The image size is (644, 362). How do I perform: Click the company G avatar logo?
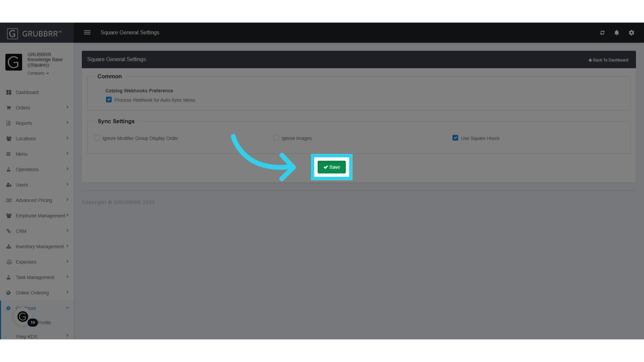[14, 62]
